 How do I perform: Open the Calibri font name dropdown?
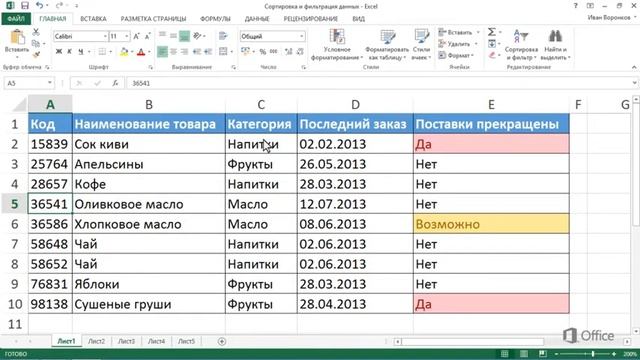(x=105, y=36)
